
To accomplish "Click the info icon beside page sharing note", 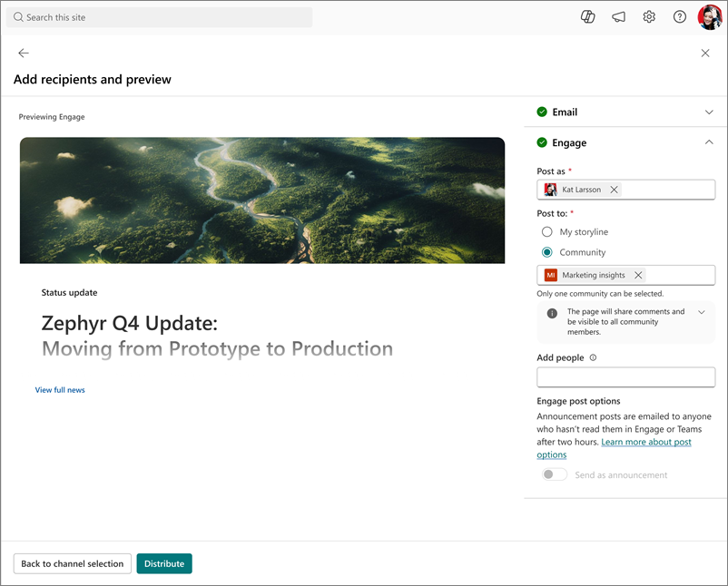I will pyautogui.click(x=552, y=313).
